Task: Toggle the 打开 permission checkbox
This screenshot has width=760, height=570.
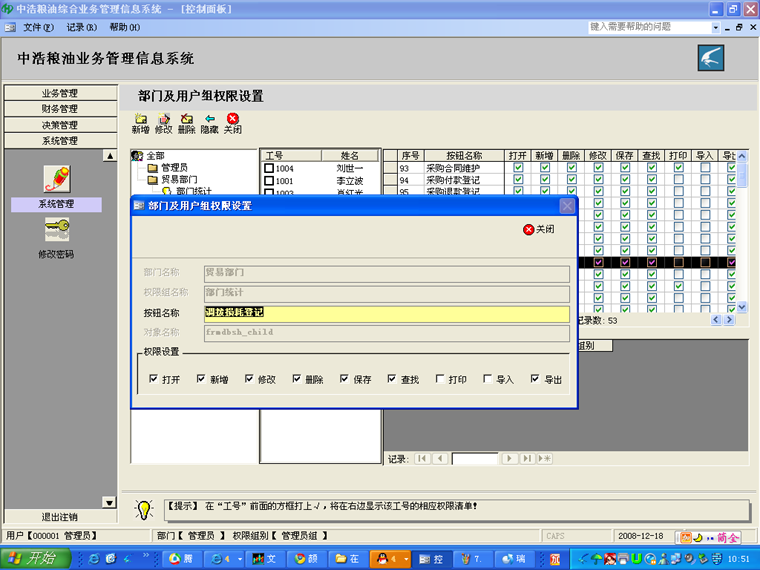Action: click(153, 379)
